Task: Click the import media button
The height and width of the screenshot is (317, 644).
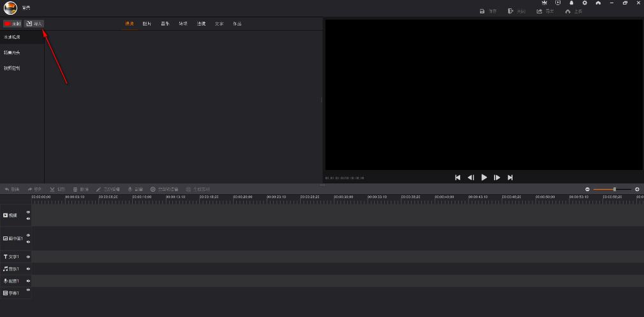Action: click(x=34, y=24)
